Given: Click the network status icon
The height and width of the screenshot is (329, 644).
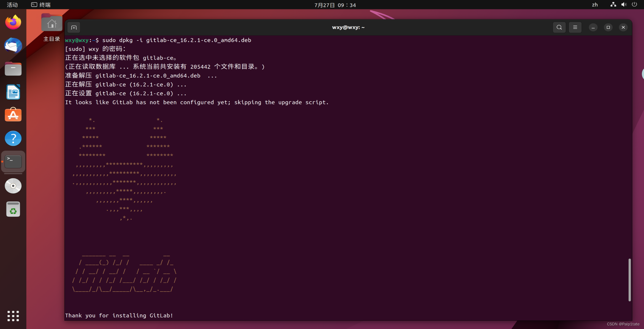Looking at the screenshot, I should [x=613, y=5].
